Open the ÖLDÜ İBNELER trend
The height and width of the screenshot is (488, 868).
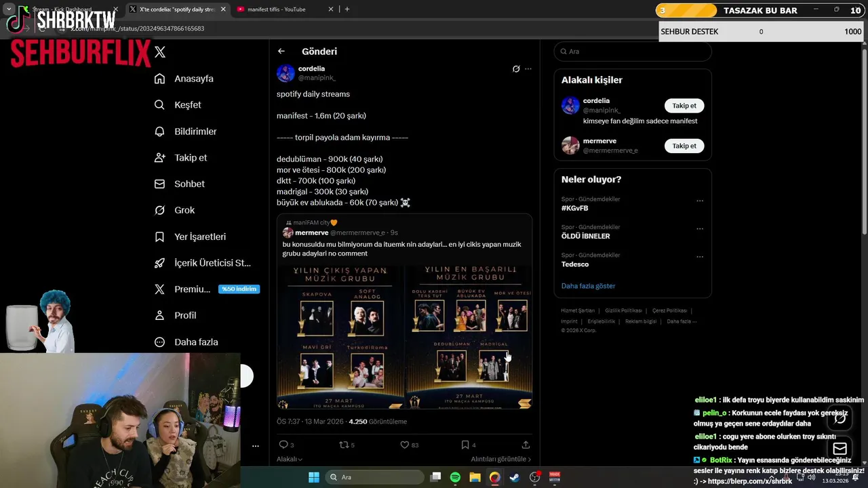(x=585, y=237)
